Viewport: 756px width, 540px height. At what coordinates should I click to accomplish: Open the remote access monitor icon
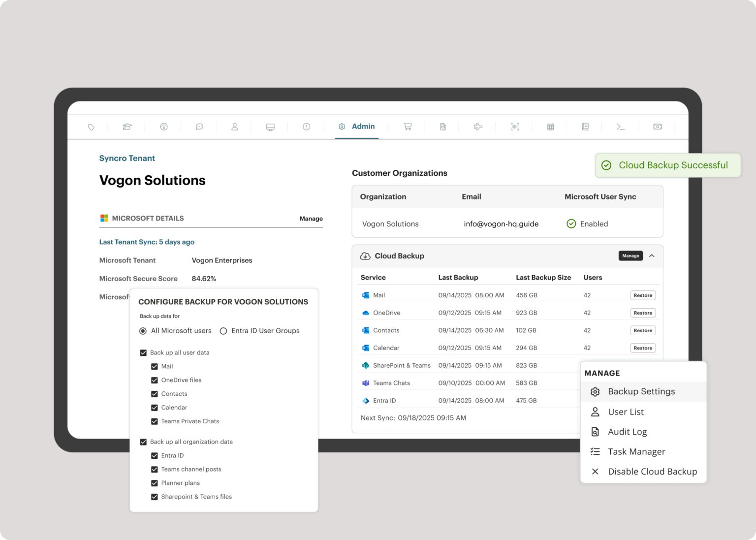(x=270, y=127)
